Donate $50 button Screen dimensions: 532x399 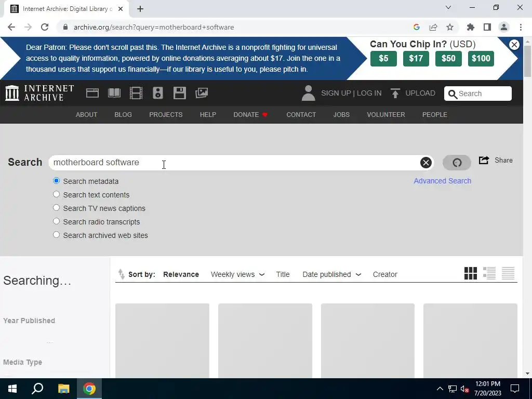tap(448, 59)
